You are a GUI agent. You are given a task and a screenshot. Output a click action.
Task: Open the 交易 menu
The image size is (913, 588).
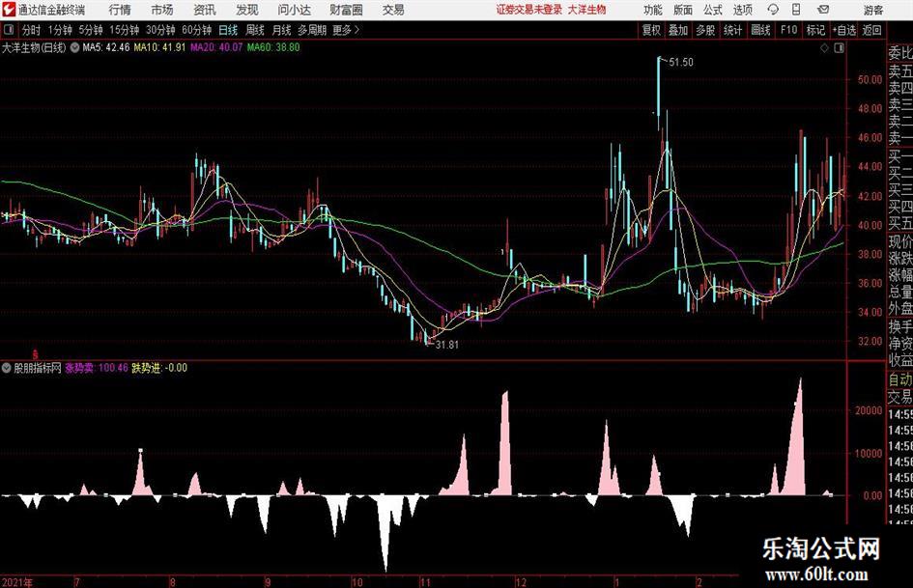click(x=393, y=10)
